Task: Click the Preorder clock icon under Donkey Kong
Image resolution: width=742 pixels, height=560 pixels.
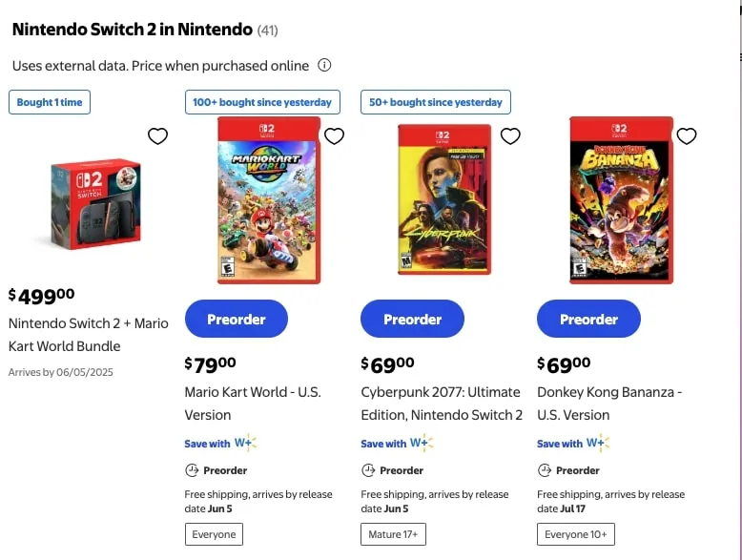Action: 545,470
